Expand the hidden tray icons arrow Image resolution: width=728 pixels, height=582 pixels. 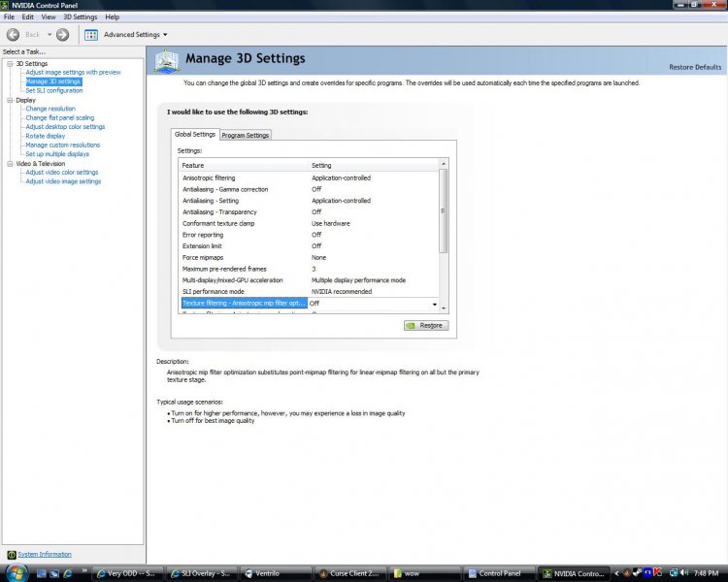(x=616, y=573)
